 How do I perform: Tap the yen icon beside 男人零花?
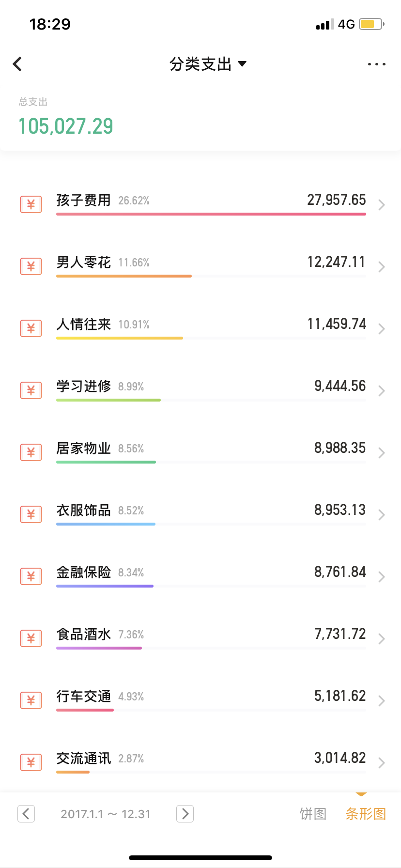(31, 266)
